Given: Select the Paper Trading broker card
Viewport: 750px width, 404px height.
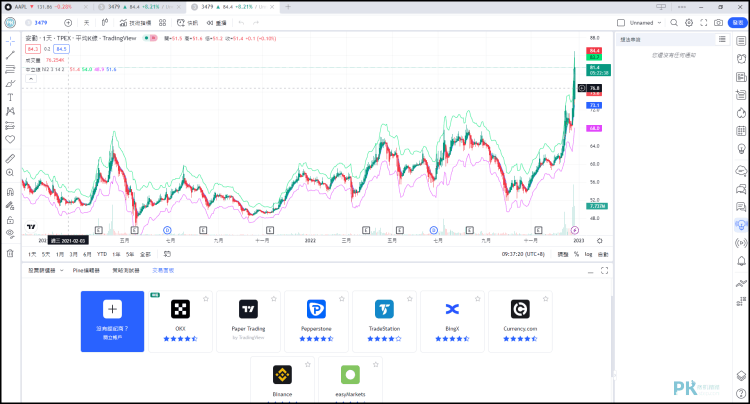Looking at the screenshot, I should (x=248, y=321).
